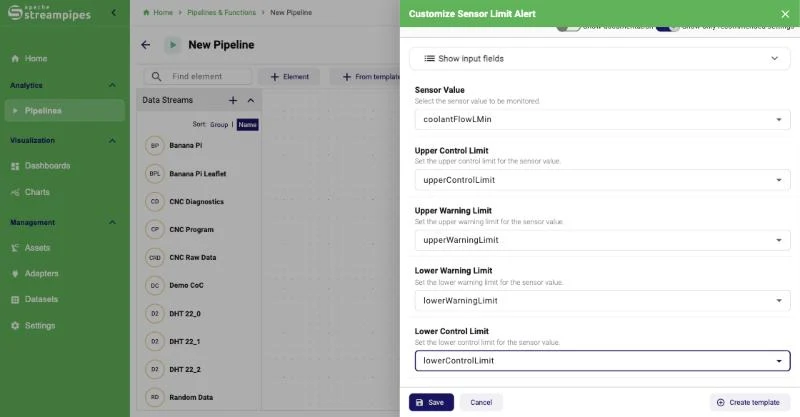Select the Demo CoC stream icon

(x=155, y=285)
